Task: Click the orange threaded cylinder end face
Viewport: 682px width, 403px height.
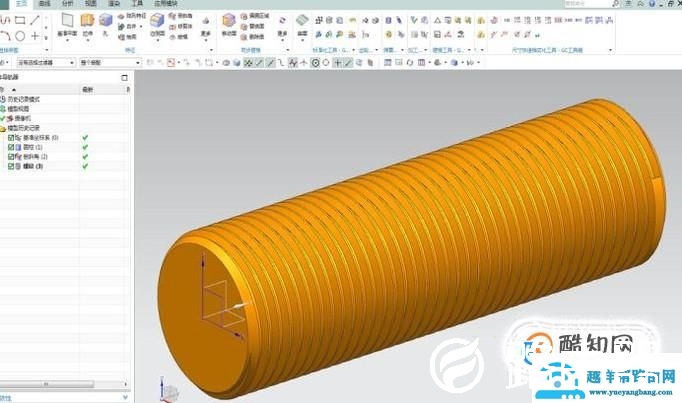Action: point(205,300)
